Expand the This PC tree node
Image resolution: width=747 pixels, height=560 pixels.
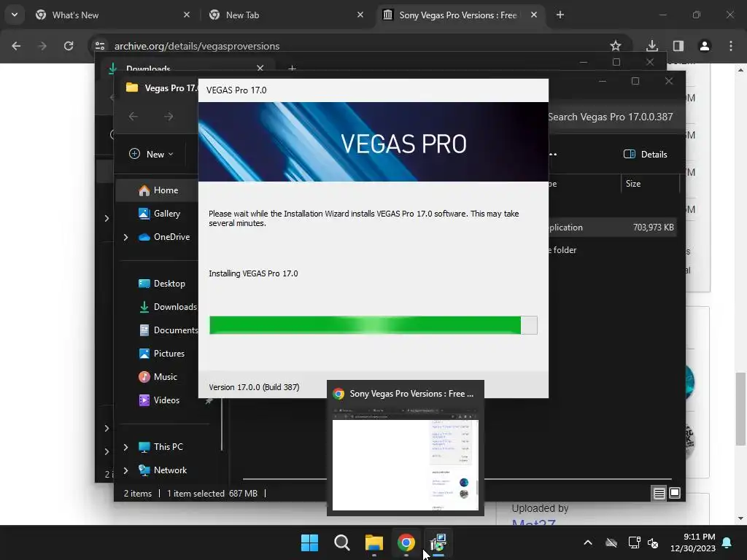click(125, 447)
